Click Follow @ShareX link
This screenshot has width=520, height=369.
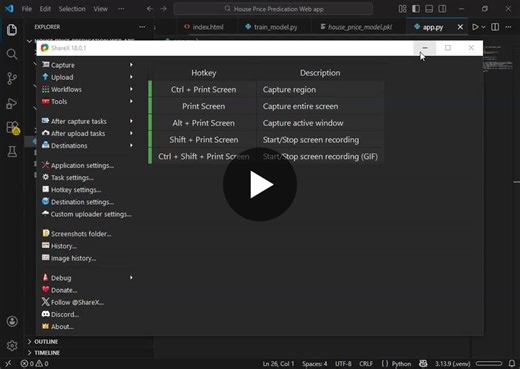tap(77, 302)
